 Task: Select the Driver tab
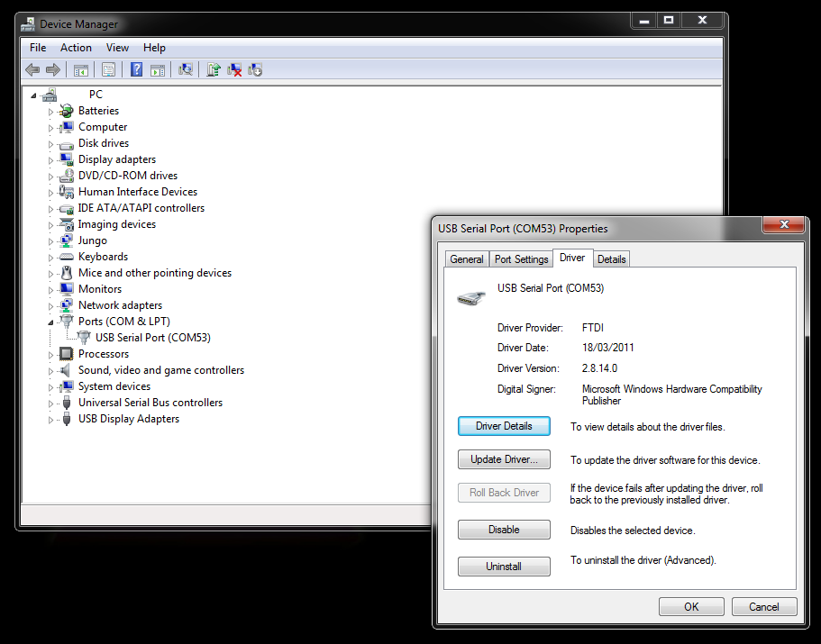(572, 258)
